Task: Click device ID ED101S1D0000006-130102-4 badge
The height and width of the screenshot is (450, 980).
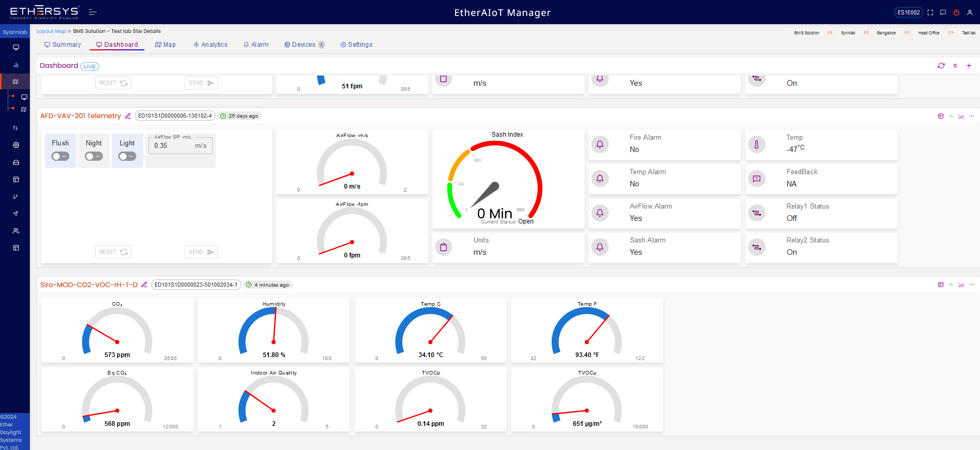Action: (175, 116)
